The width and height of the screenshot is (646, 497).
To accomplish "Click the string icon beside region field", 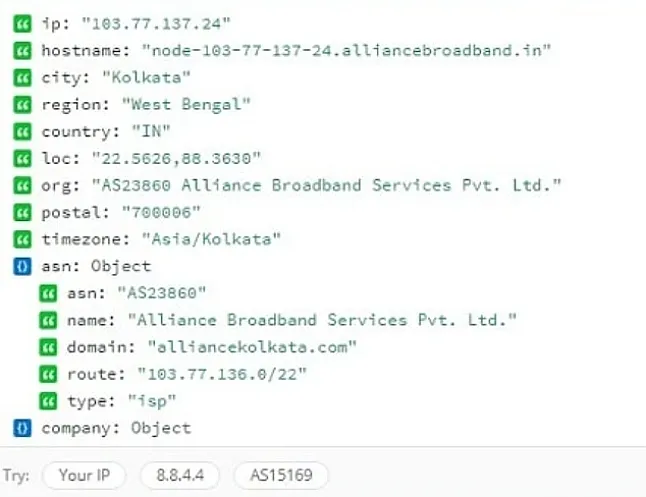I will click(x=22, y=105).
